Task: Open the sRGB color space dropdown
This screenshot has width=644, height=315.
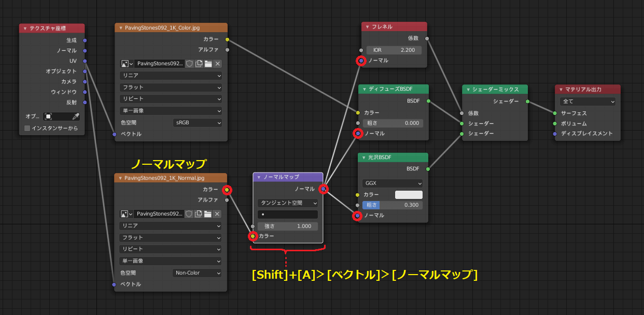Action: (x=197, y=123)
